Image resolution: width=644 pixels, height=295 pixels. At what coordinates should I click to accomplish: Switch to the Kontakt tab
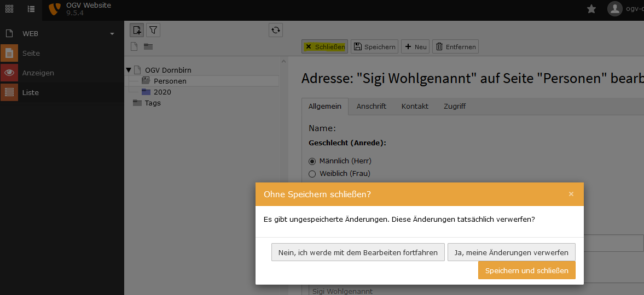pyautogui.click(x=415, y=107)
